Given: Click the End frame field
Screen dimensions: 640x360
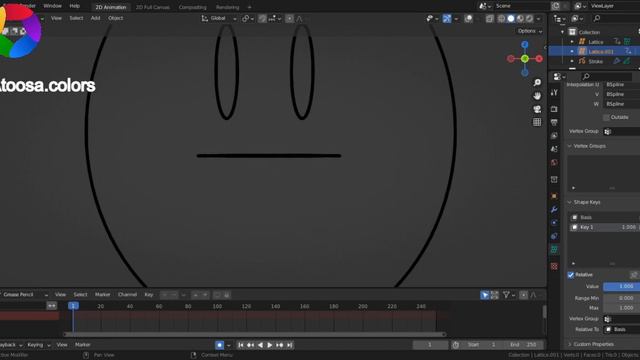Looking at the screenshot, I should click(x=524, y=345).
